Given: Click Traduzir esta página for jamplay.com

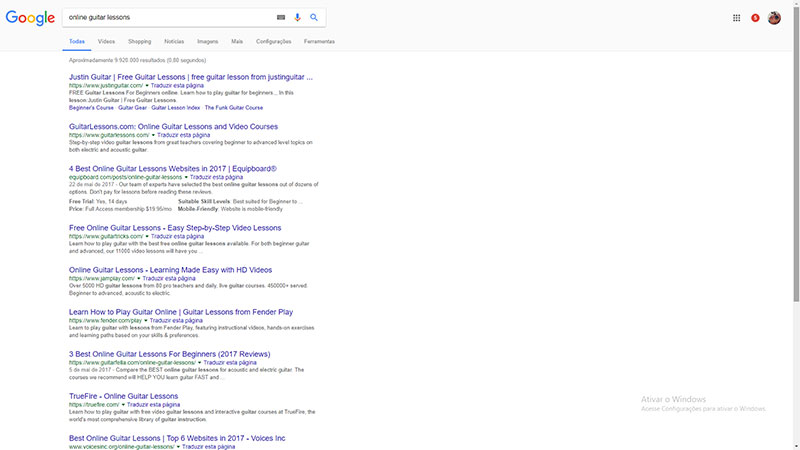Looking at the screenshot, I should [169, 279].
